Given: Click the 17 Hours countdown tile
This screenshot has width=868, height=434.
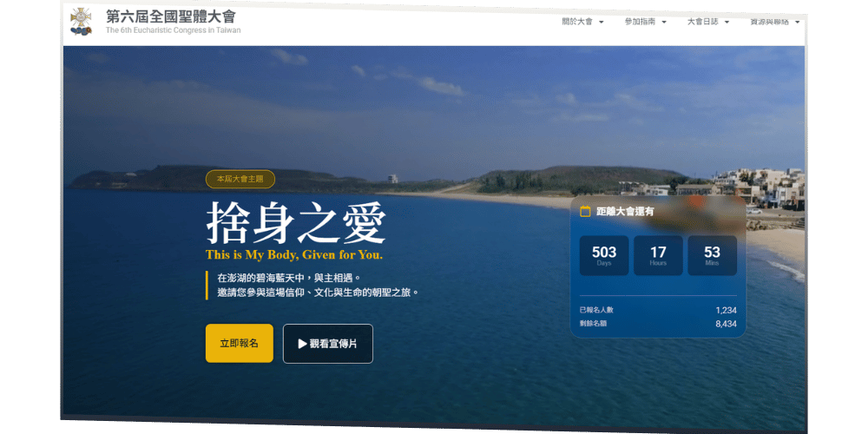Looking at the screenshot, I should click(658, 255).
